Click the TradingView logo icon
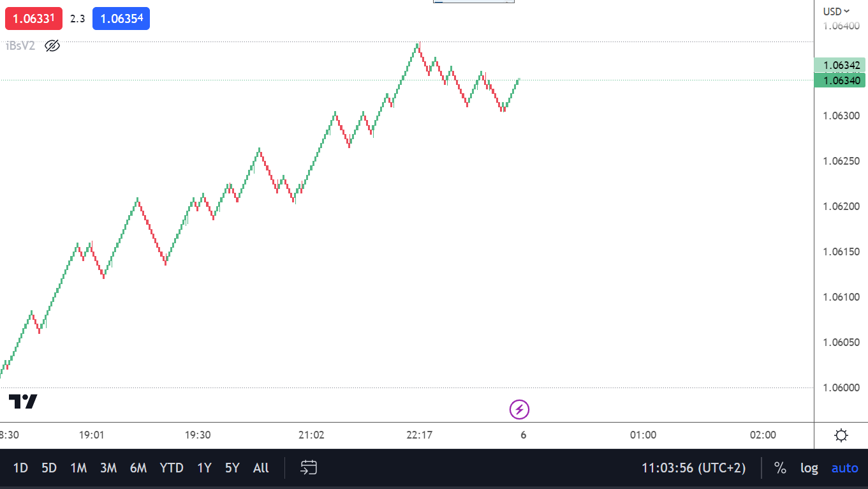The image size is (868, 489). [x=23, y=402]
